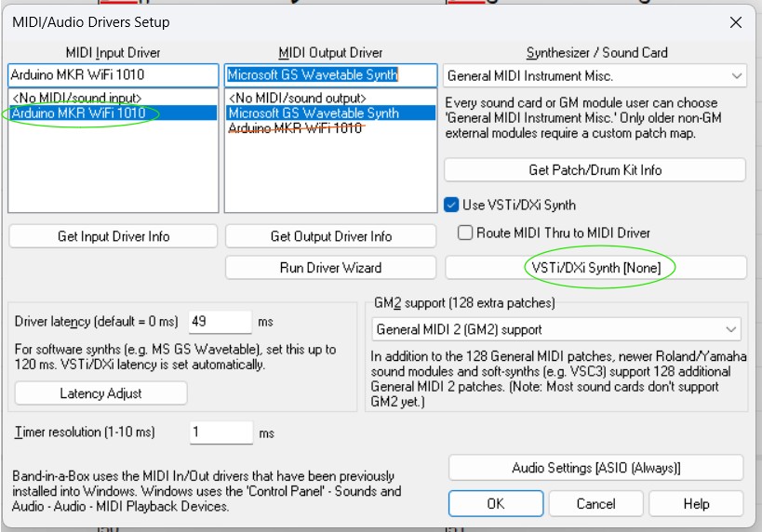Viewport: 762px width, 532px height.
Task: Confirm with the OK button
Action: 496,504
